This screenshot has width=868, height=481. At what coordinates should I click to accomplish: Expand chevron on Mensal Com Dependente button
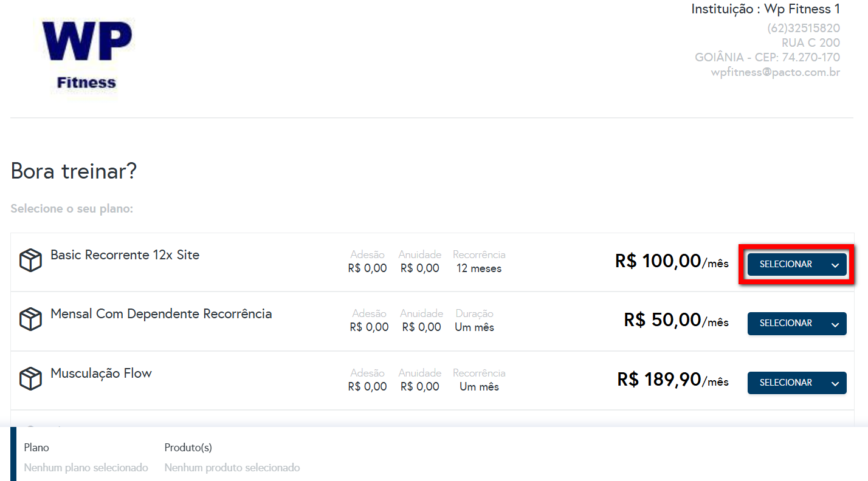coord(835,324)
